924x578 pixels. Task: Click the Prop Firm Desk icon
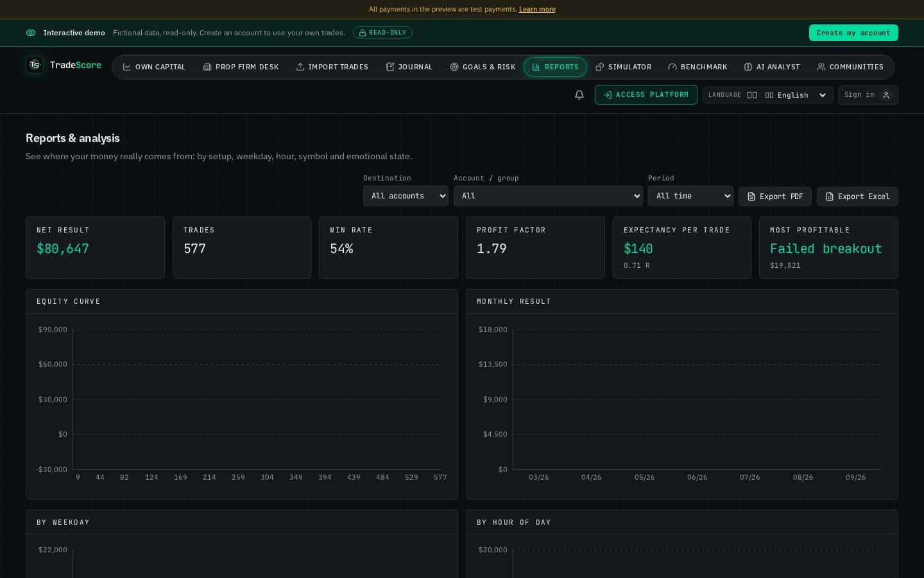coord(207,67)
